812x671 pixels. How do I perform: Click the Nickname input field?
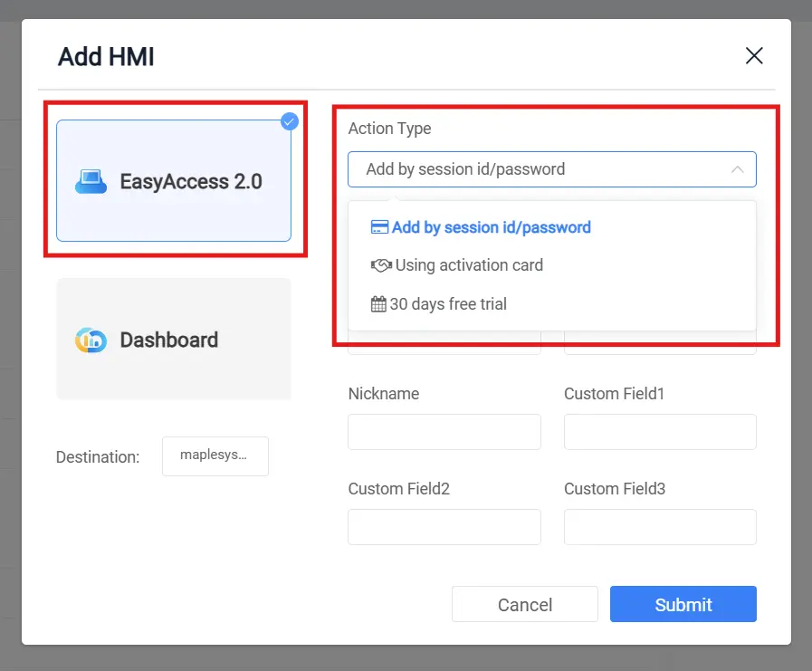pos(444,432)
